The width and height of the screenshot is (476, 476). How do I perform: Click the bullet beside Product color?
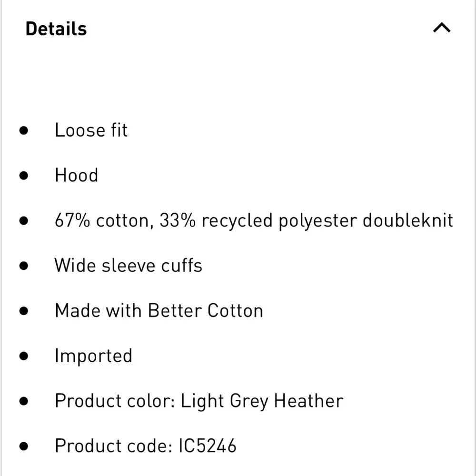coord(24,401)
